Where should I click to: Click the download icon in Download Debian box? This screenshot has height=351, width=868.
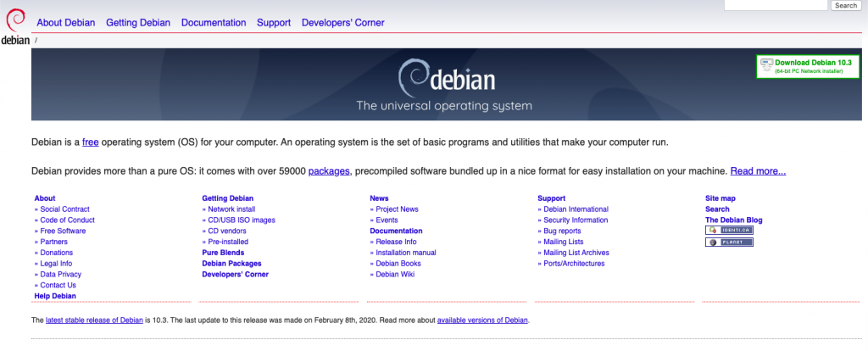[x=766, y=64]
